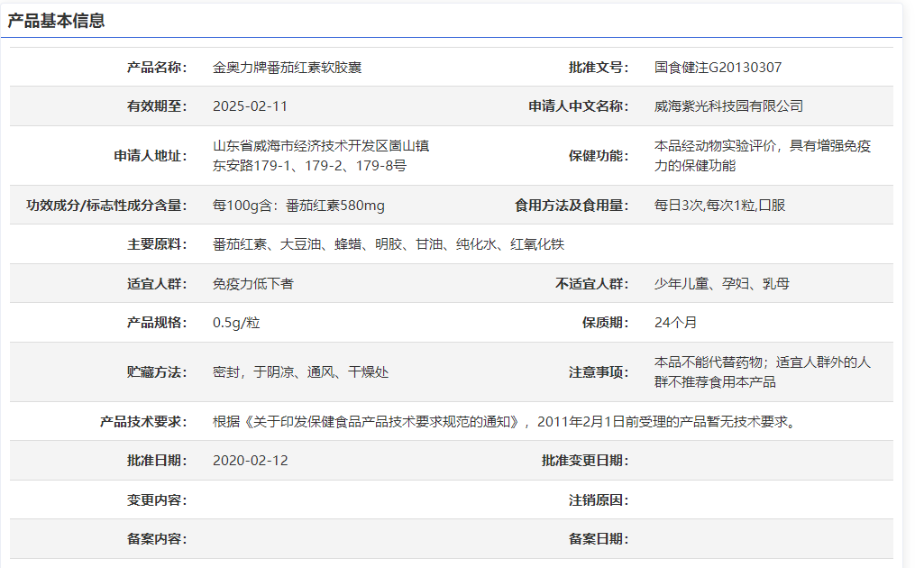The image size is (924, 568).
Task: Select the approval date 2020-02-12
Action: click(x=251, y=460)
